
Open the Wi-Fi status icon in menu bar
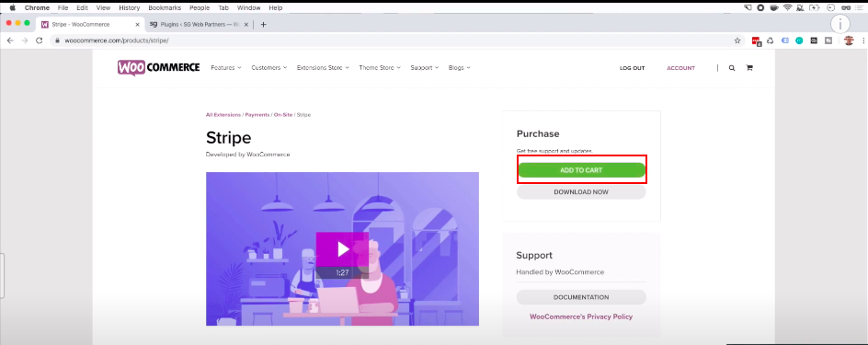click(788, 7)
